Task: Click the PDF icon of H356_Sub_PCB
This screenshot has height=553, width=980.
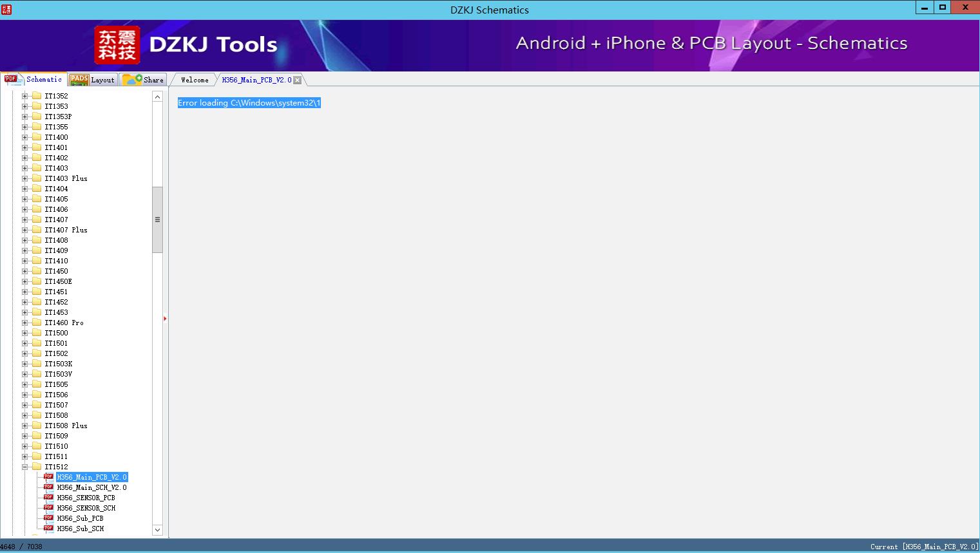Action: [48, 518]
